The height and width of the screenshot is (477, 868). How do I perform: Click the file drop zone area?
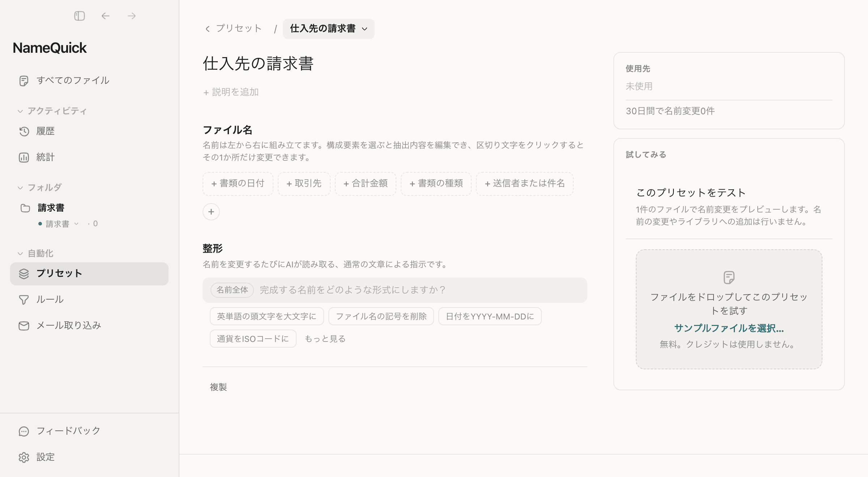click(x=729, y=309)
